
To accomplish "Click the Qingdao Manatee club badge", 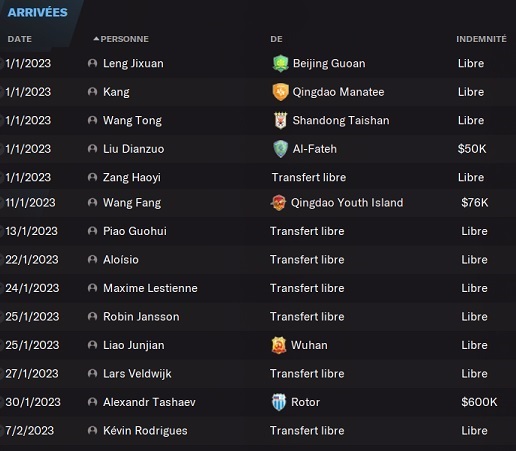I will coord(280,92).
